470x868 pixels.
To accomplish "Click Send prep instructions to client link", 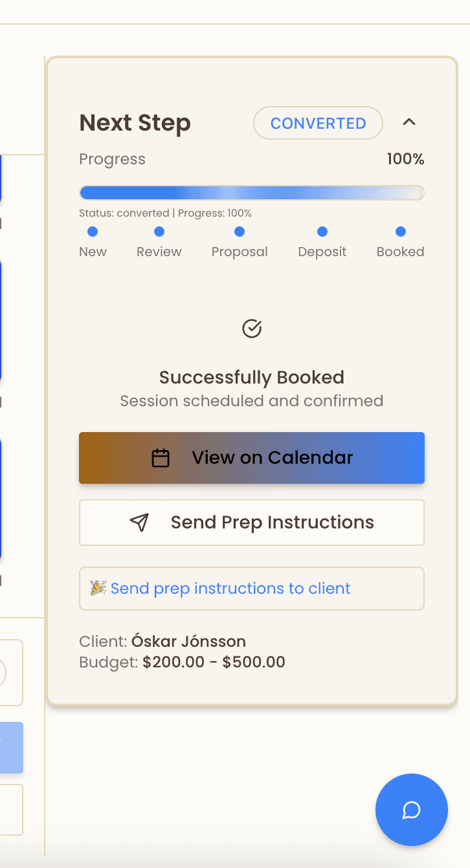I will 230,589.
